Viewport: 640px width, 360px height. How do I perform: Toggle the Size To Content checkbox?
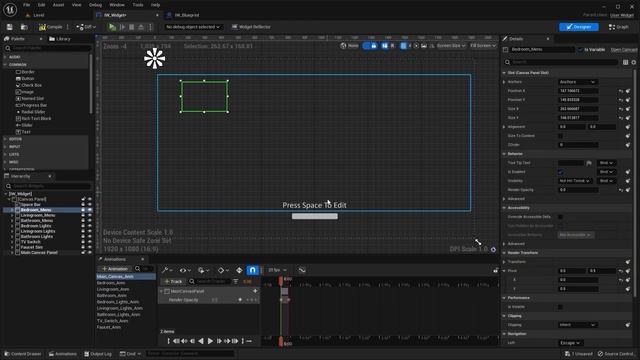tap(560, 136)
